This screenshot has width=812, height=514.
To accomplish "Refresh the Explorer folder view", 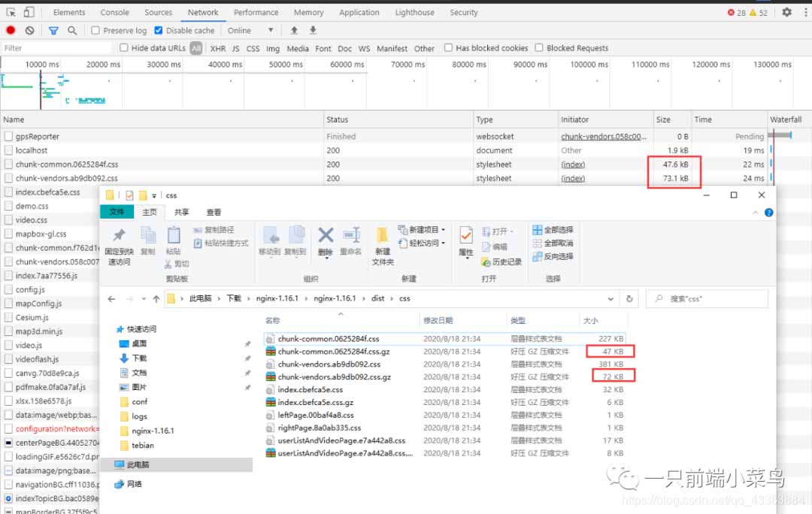I will click(x=629, y=298).
